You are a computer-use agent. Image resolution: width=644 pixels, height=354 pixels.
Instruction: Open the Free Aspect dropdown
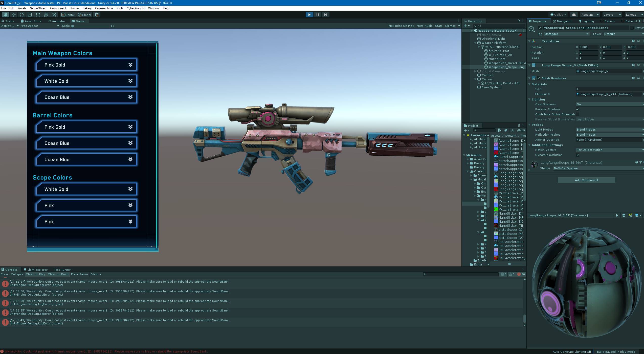[x=40, y=26]
